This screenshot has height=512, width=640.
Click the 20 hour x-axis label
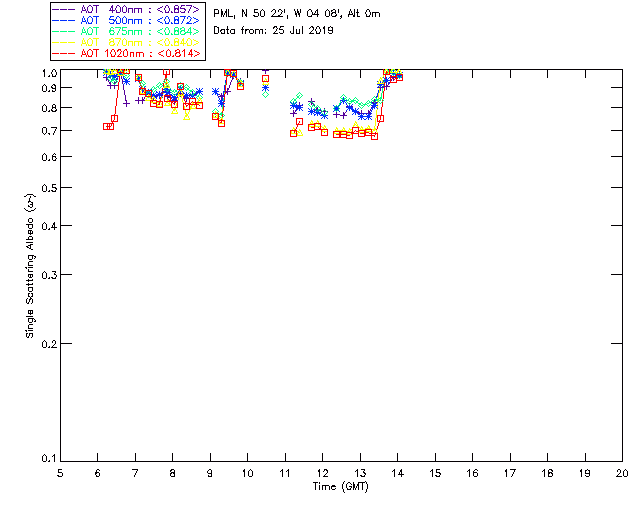pos(622,473)
